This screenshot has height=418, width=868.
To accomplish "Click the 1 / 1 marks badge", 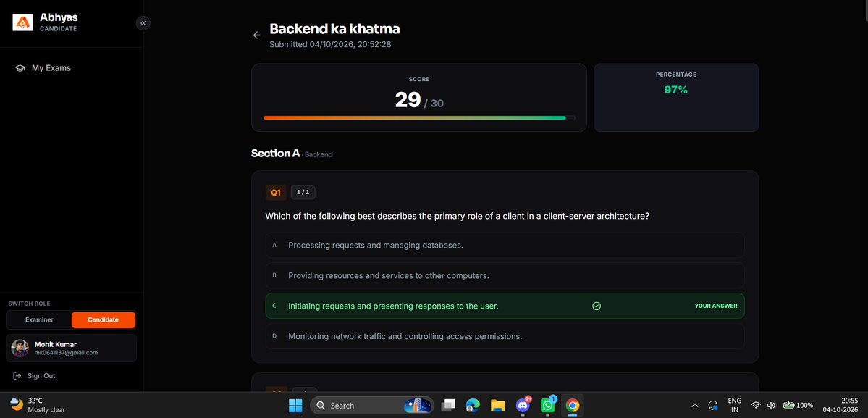I will click(x=303, y=193).
